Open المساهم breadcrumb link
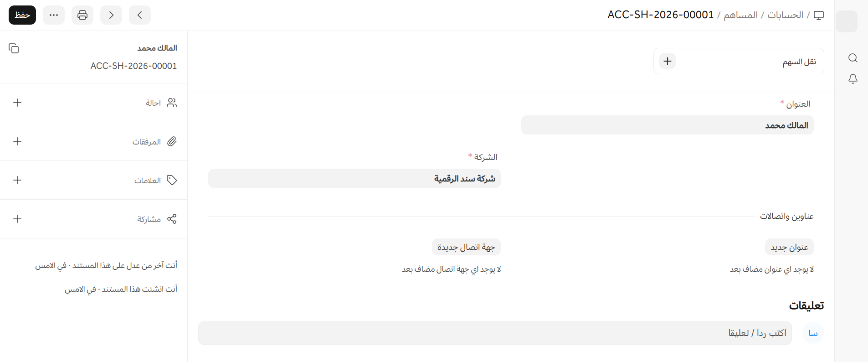 tap(740, 15)
